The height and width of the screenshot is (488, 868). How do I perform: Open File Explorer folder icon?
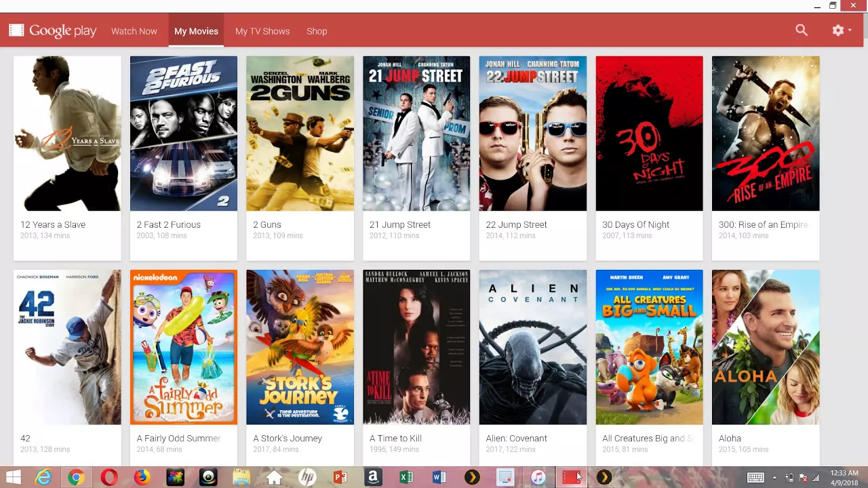[x=241, y=477]
